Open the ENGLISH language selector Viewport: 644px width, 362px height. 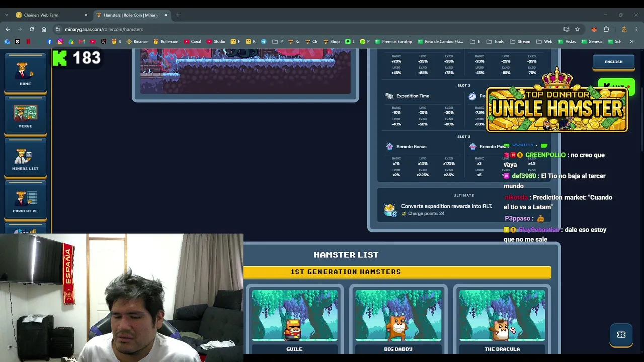(x=613, y=62)
